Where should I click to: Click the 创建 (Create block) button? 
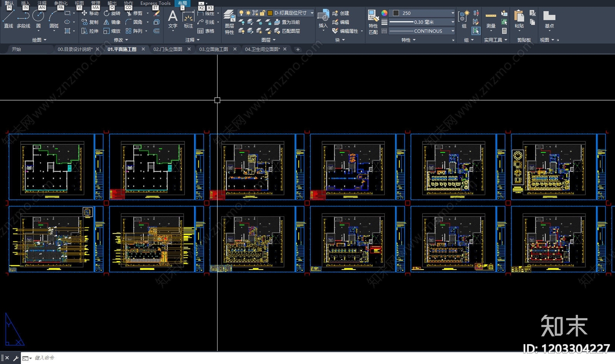pyautogui.click(x=341, y=13)
